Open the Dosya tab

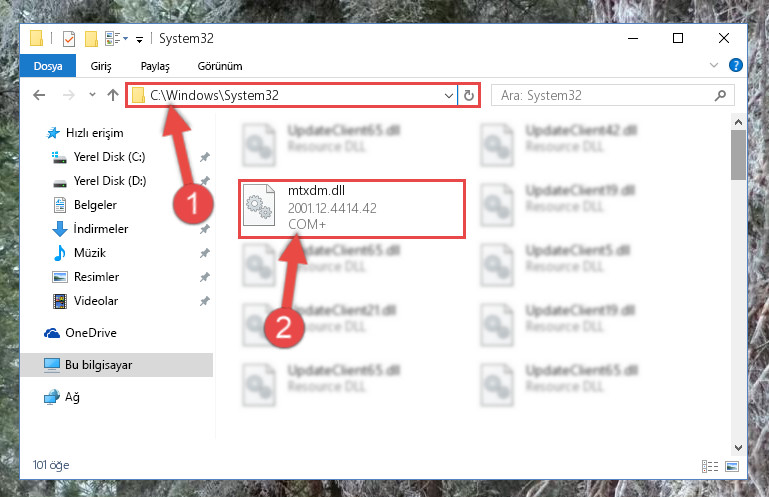coord(48,66)
